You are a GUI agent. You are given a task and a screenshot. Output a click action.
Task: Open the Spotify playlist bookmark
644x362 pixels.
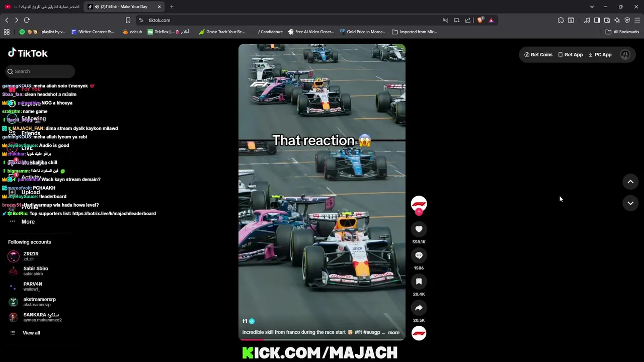[42, 32]
